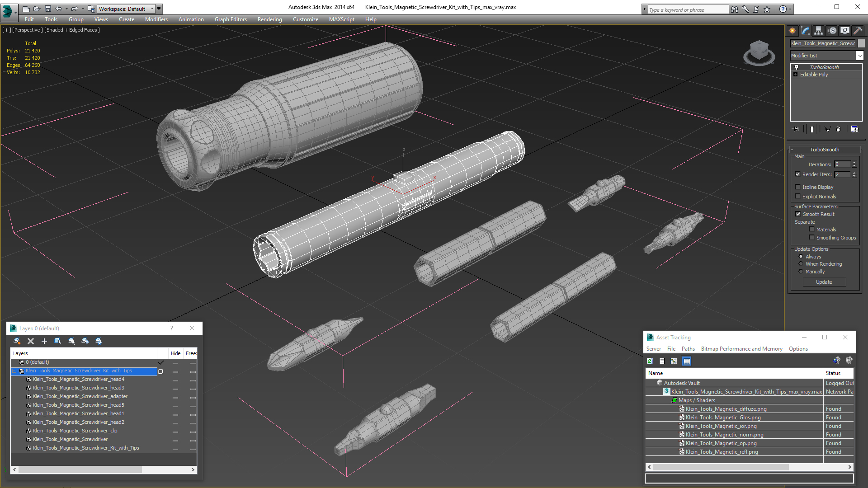Toggle Separate by Materials checkbox
Screen dimensions: 868x488
pyautogui.click(x=811, y=230)
